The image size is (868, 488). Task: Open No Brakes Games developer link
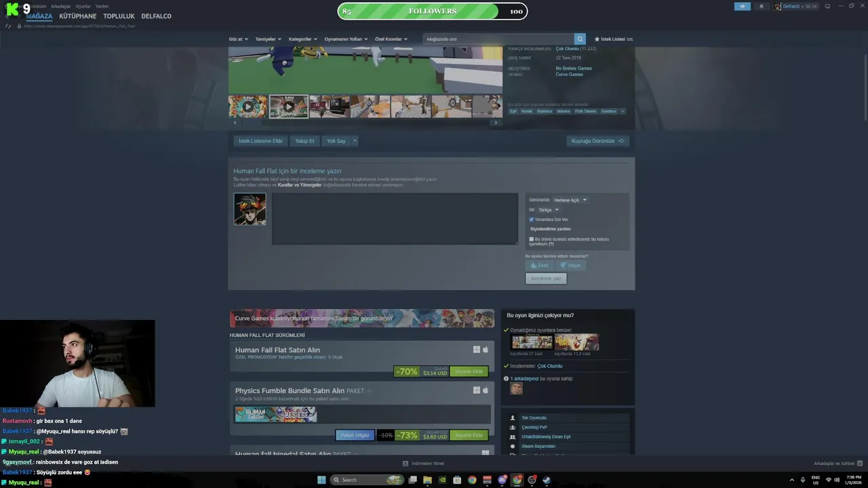(x=574, y=68)
